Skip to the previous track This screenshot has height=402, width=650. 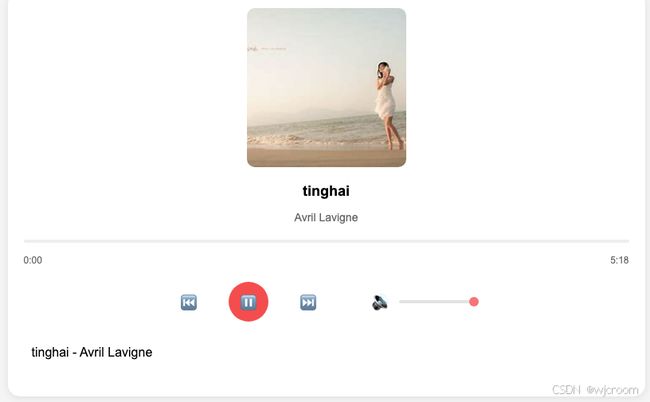click(x=189, y=302)
